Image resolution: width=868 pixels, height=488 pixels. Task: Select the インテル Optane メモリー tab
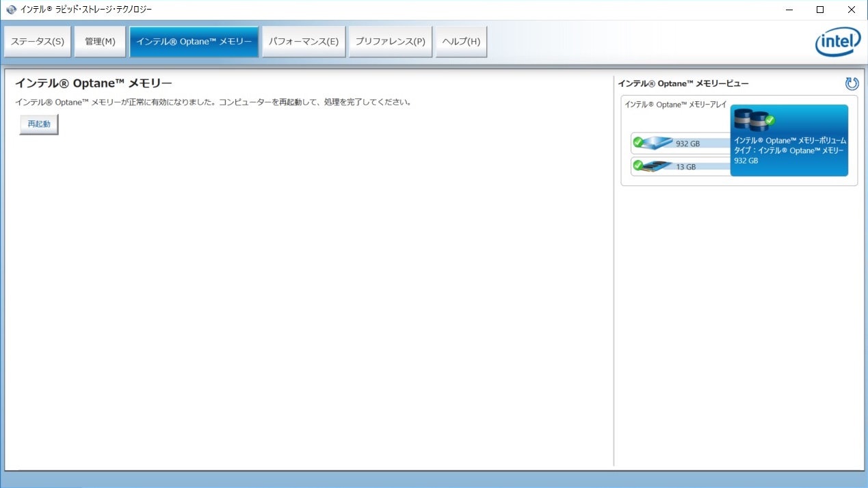[x=194, y=42]
